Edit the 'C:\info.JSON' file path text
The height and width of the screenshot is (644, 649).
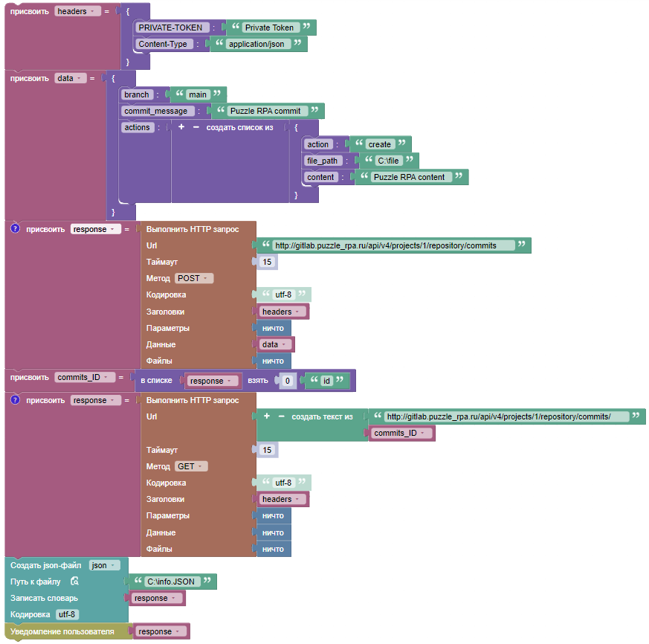point(171,582)
